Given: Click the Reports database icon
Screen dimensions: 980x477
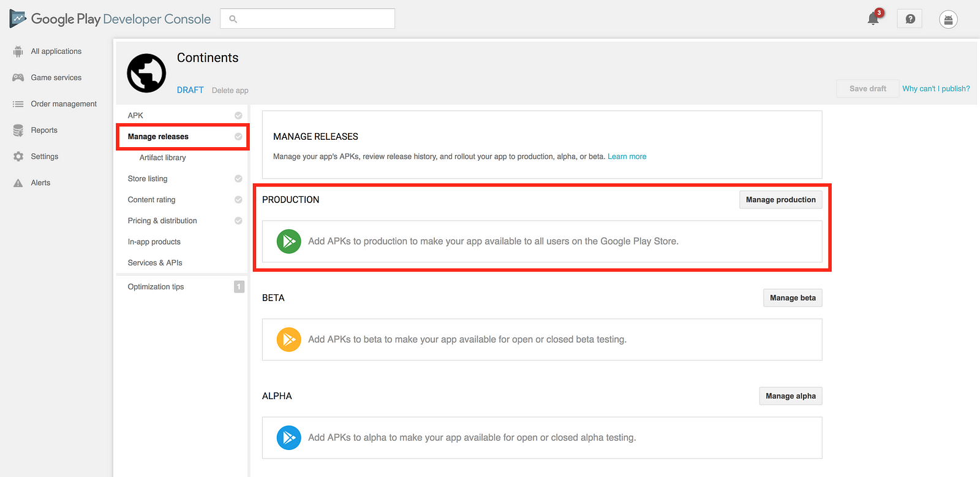Looking at the screenshot, I should 18,131.
